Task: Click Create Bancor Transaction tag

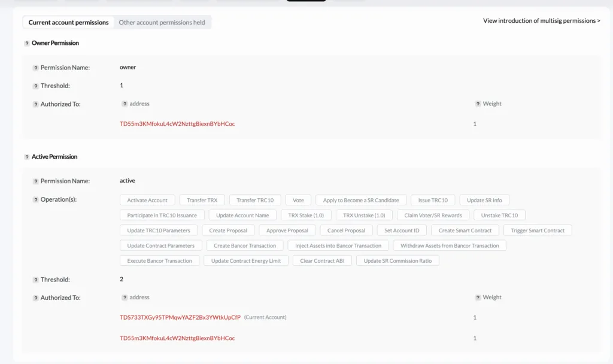Action: point(245,246)
